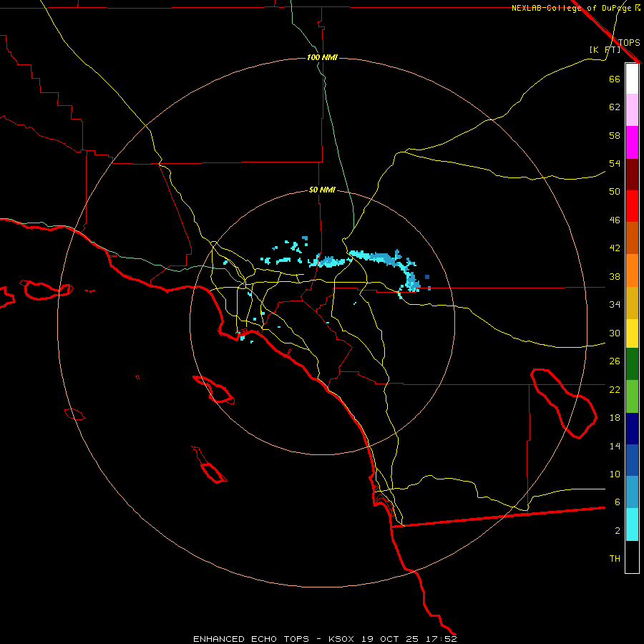Click the '17:52' timestamp in footer
Screen dimensions: 644x644
(441, 639)
